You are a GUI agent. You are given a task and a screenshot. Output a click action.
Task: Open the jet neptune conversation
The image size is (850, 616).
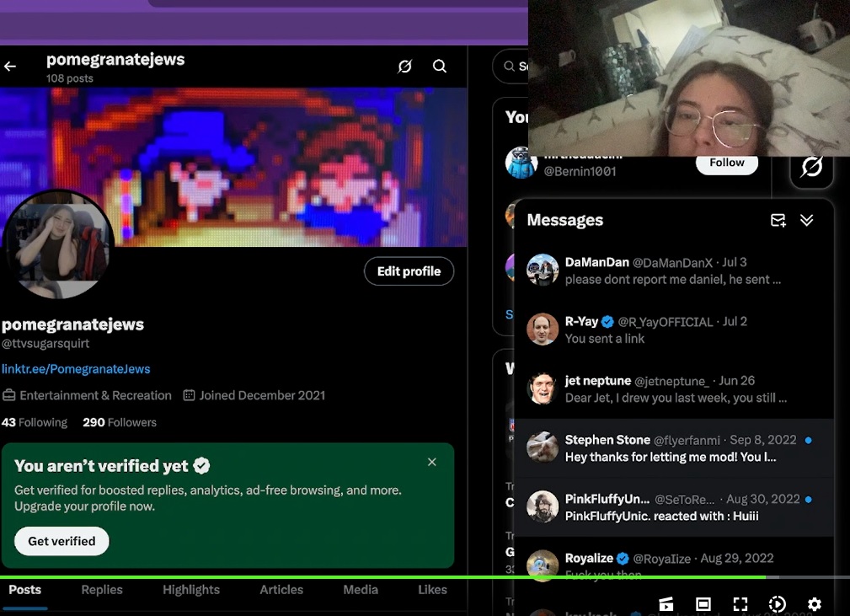click(674, 388)
